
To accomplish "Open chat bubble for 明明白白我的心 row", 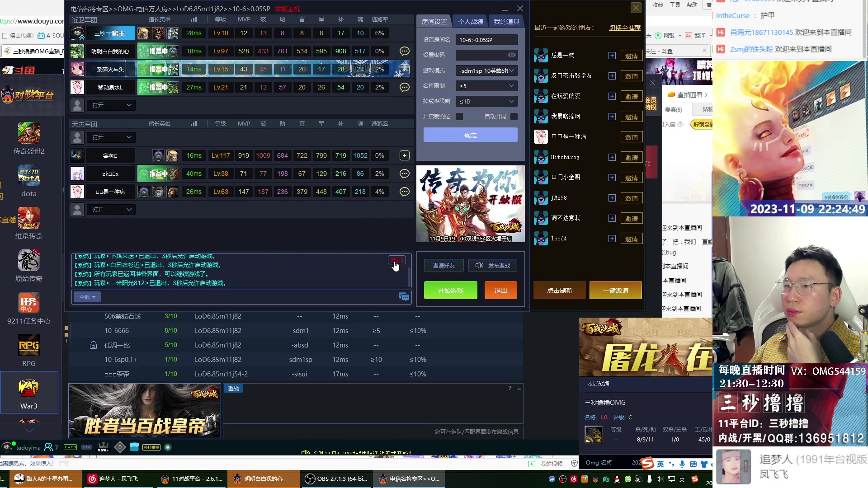I will tap(405, 51).
